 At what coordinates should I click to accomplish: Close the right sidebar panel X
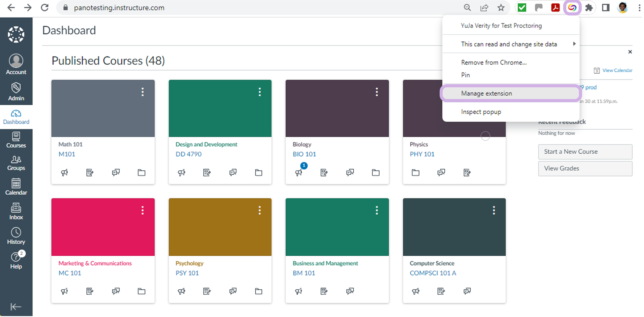630,52
